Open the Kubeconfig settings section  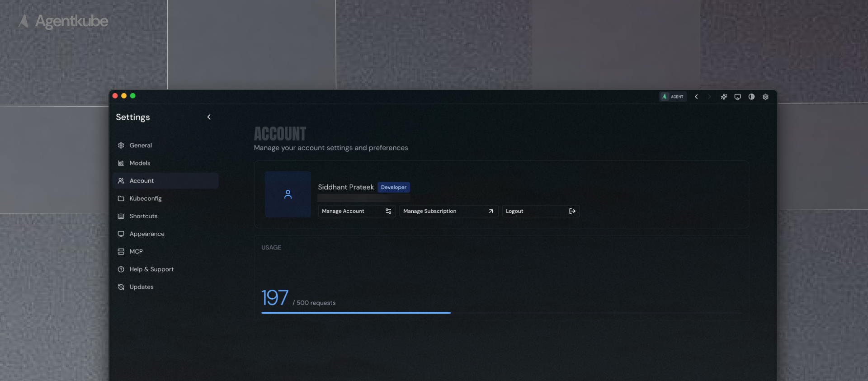[x=165, y=198]
